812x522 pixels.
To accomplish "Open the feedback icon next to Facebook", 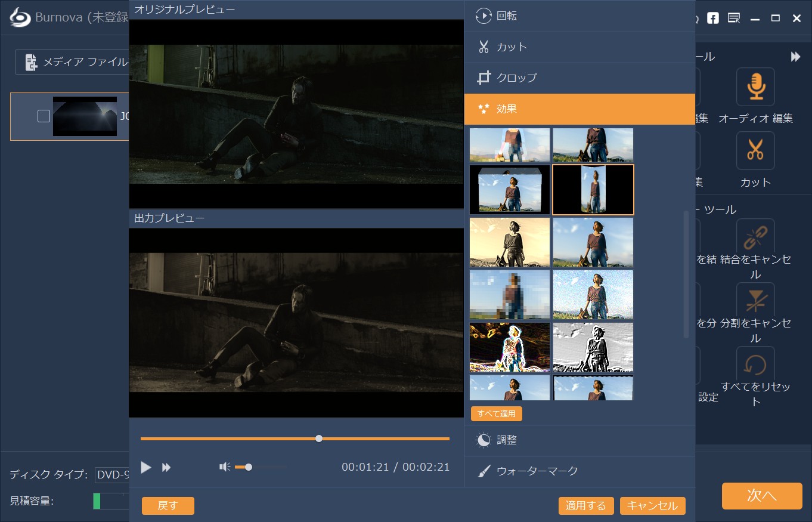I will click(x=733, y=18).
